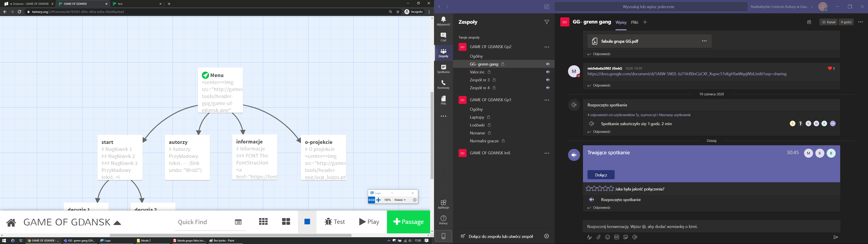Open Pomoc help in Teams
This screenshot has height=244, width=868.
443,220
